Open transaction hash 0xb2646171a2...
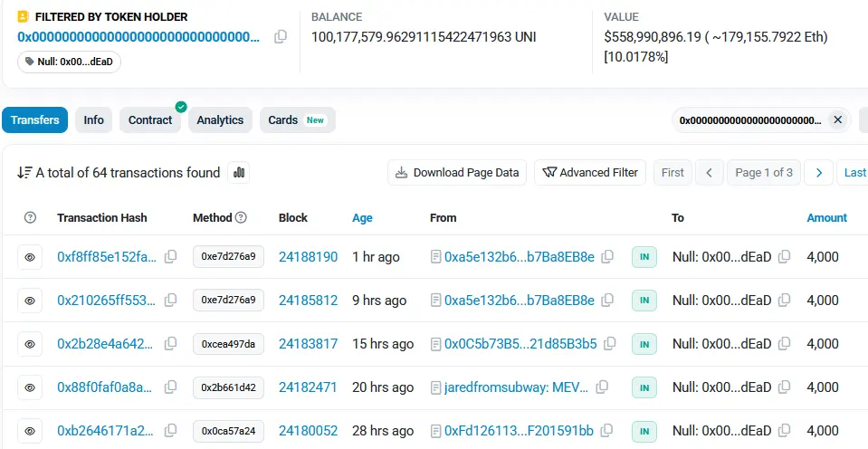The image size is (868, 449). coord(105,431)
